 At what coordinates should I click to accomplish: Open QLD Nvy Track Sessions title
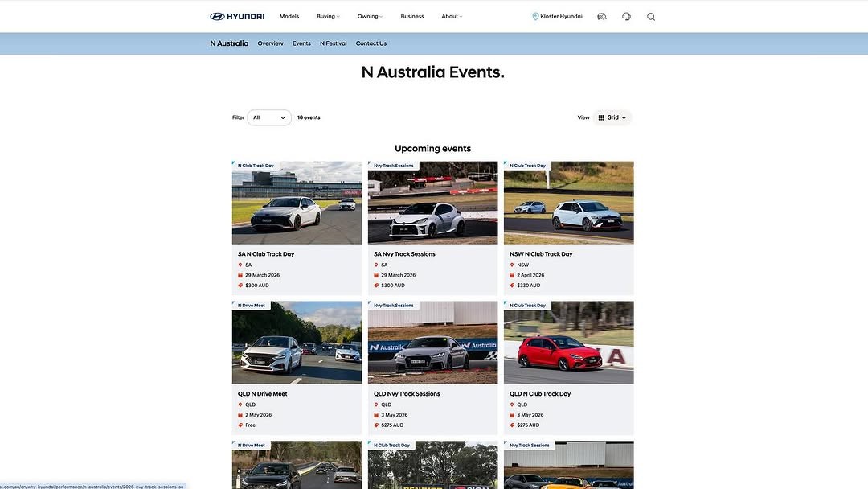(x=407, y=394)
